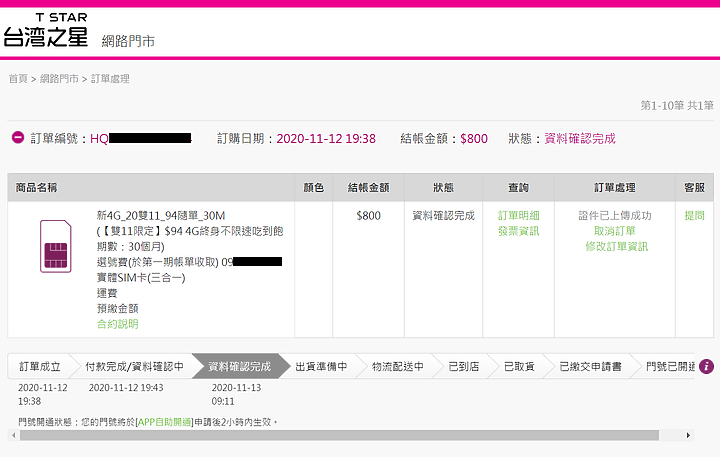720x457 pixels.
Task: Click the 訂單處理 column header
Action: pos(614,187)
